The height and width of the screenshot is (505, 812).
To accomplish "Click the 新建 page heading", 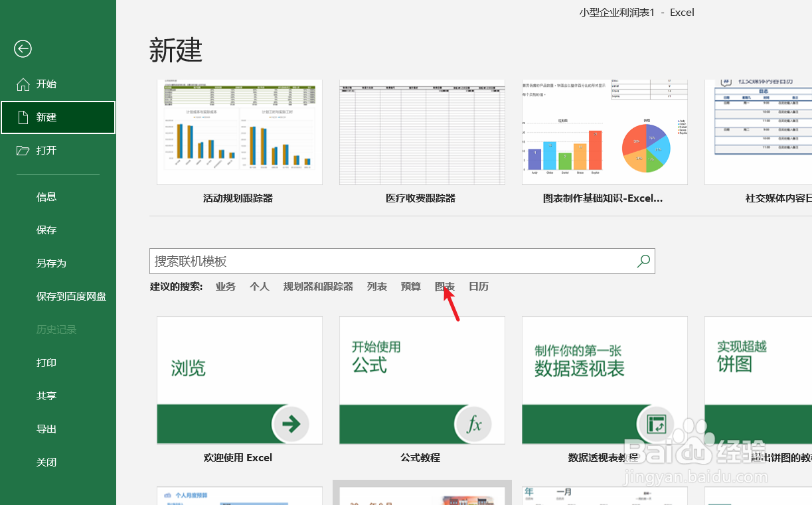I will (x=176, y=50).
